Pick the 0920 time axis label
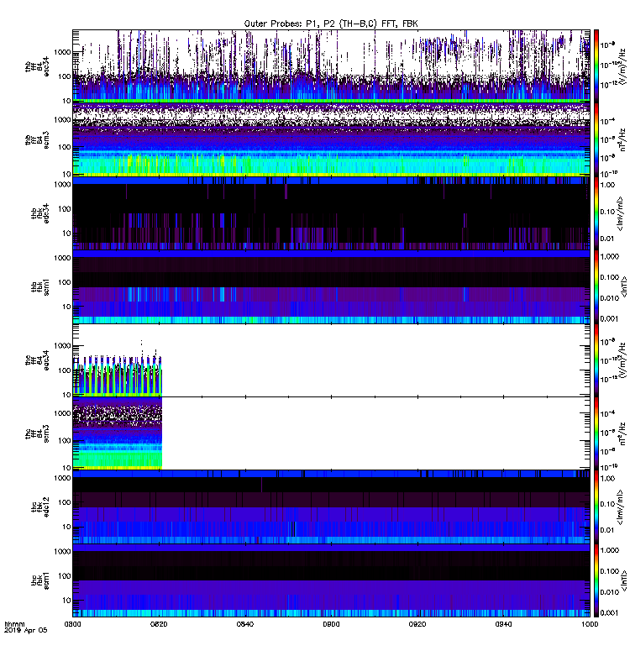Screen dimensions: 630x672 coord(417,624)
